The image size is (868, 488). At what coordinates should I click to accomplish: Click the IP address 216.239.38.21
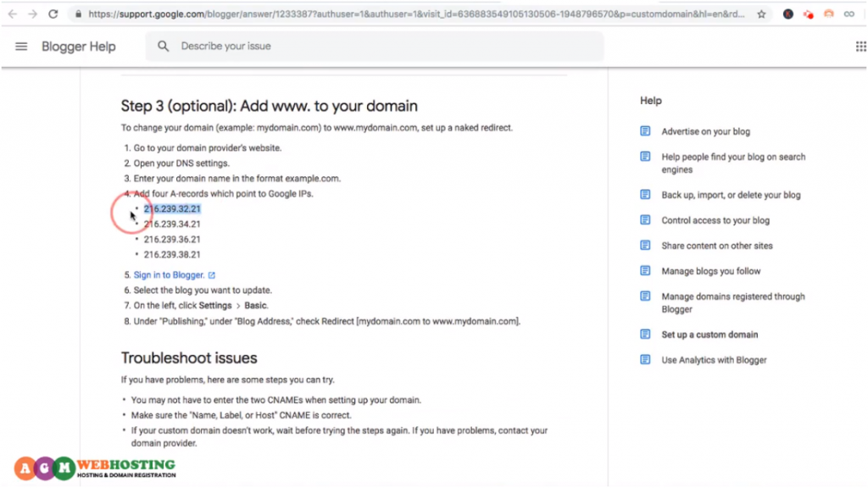pyautogui.click(x=172, y=255)
